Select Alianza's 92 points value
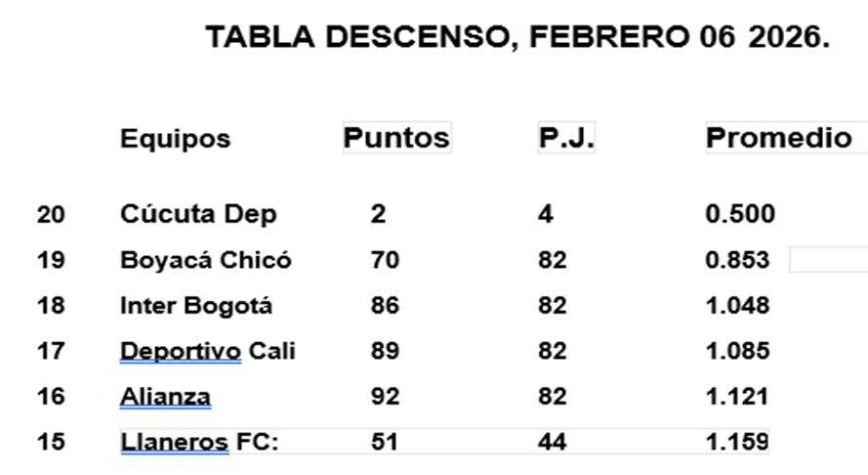The width and height of the screenshot is (868, 475). coord(385,396)
